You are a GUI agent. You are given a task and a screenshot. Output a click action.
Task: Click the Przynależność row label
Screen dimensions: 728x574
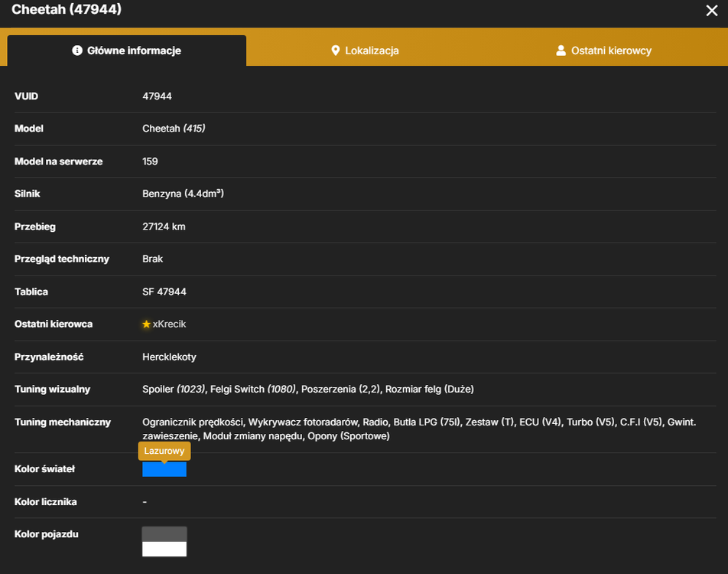tap(49, 357)
